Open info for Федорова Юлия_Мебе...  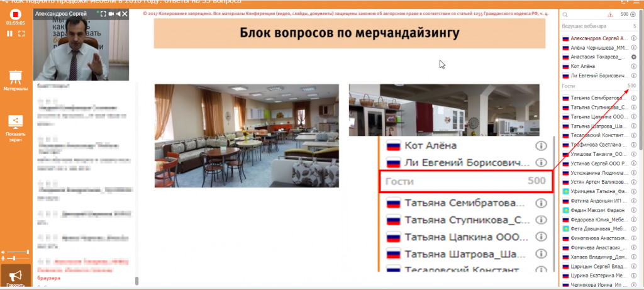pyautogui.click(x=633, y=220)
